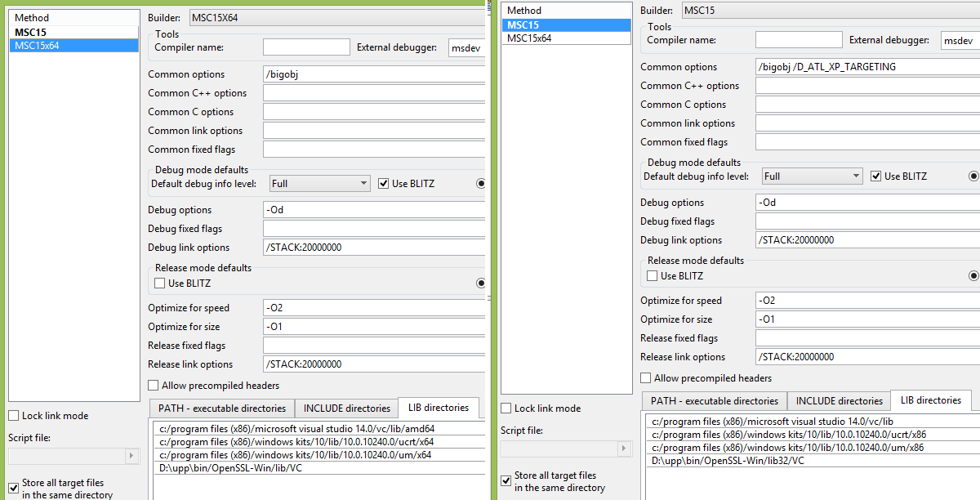Click the arrow button beside left Script file field
Screen dimensions: 980x500
tap(131, 455)
